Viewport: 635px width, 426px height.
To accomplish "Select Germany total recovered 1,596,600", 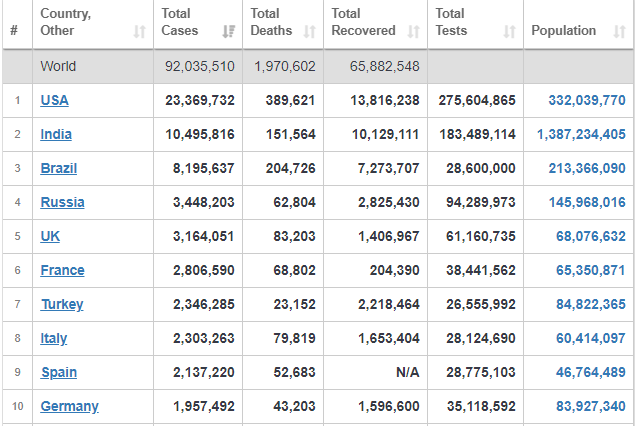I will coord(388,406).
